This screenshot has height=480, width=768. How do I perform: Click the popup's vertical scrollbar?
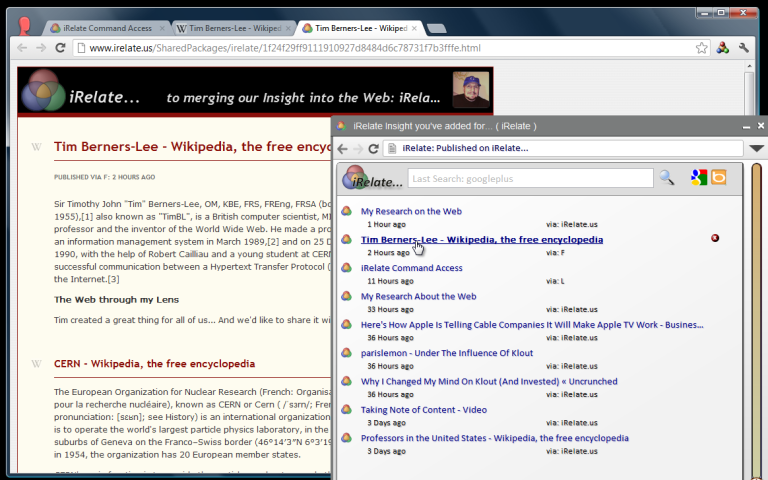pos(757,321)
